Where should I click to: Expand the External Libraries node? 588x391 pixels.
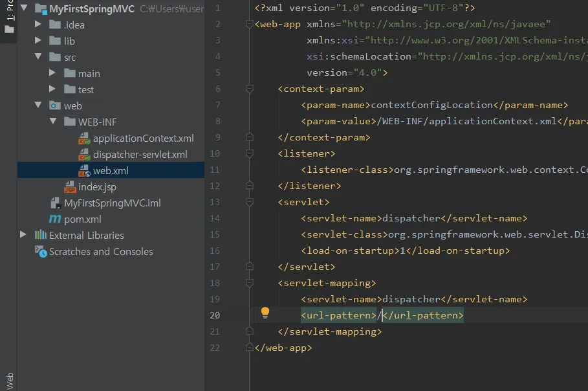point(23,235)
